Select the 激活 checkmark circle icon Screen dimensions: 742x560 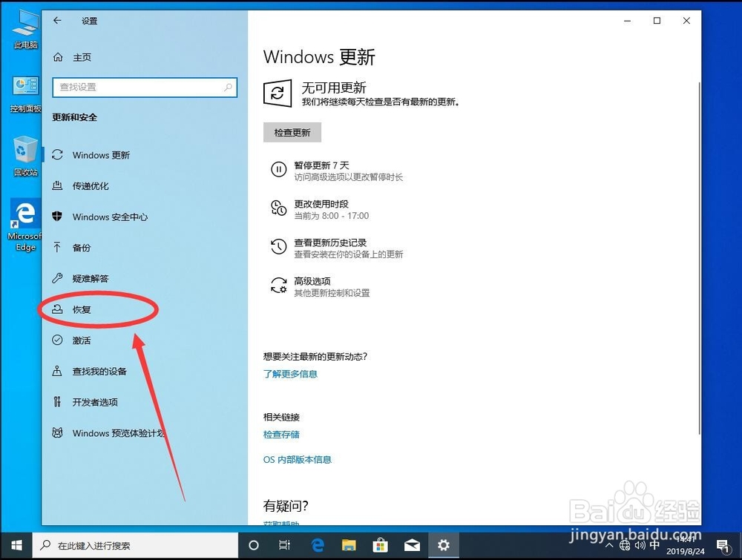pos(57,340)
